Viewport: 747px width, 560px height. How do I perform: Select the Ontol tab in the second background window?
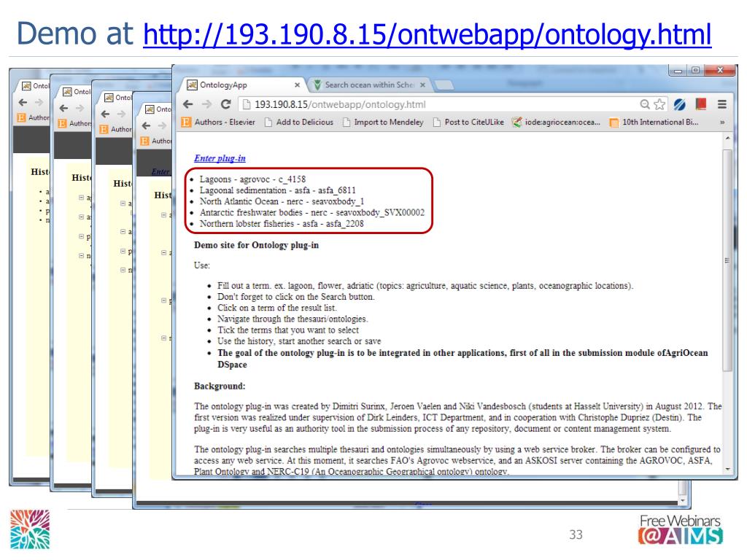76,91
